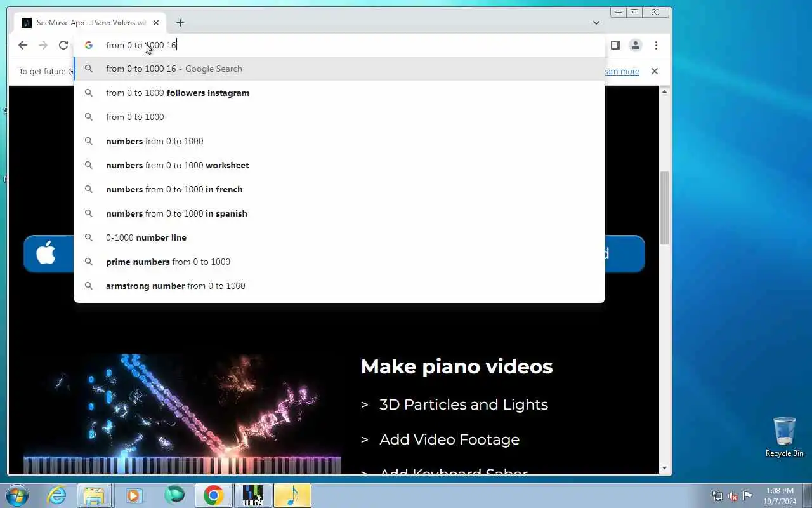Viewport: 812px width, 508px height.
Task: Close the SeeMusic App tab
Action: coord(156,23)
